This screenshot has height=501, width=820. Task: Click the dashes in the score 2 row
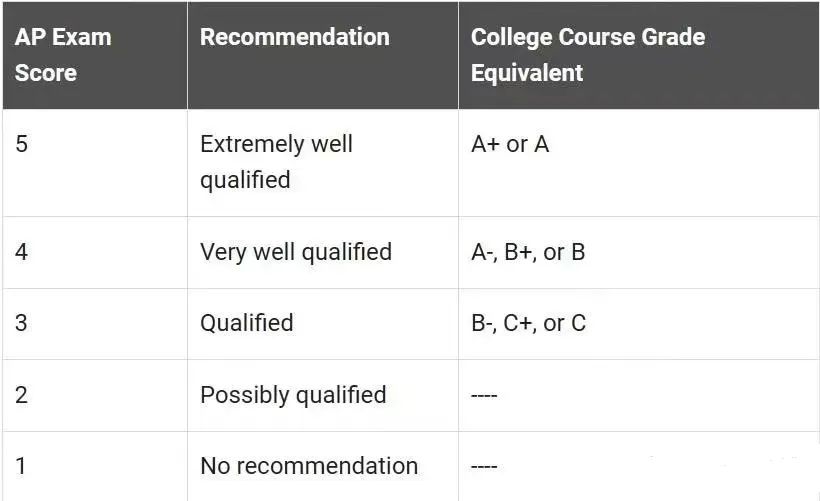point(484,395)
